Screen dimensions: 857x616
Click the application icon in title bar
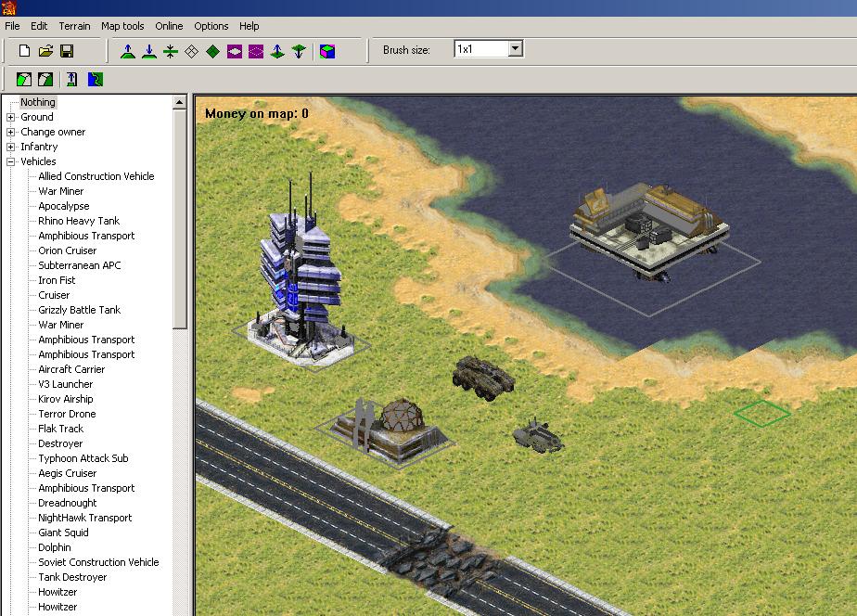coord(9,7)
